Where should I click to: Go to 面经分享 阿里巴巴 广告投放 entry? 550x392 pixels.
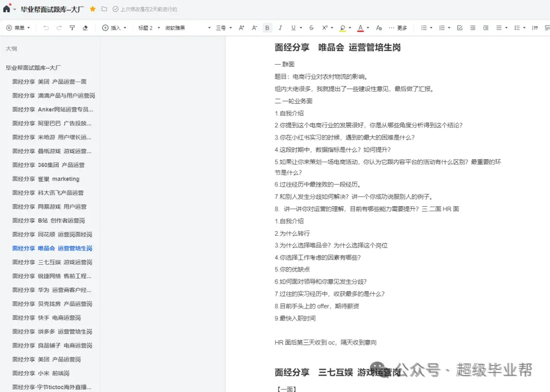click(x=52, y=123)
